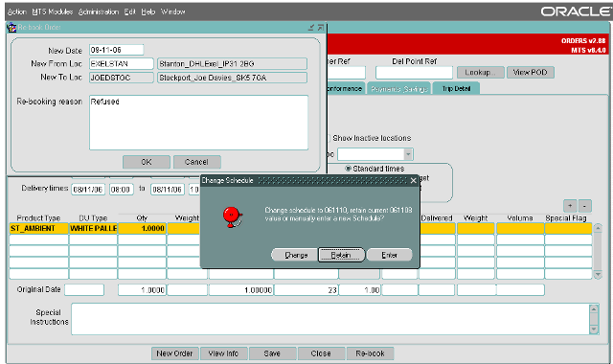Click the New Date field
The width and height of the screenshot is (613, 364).
[117, 50]
